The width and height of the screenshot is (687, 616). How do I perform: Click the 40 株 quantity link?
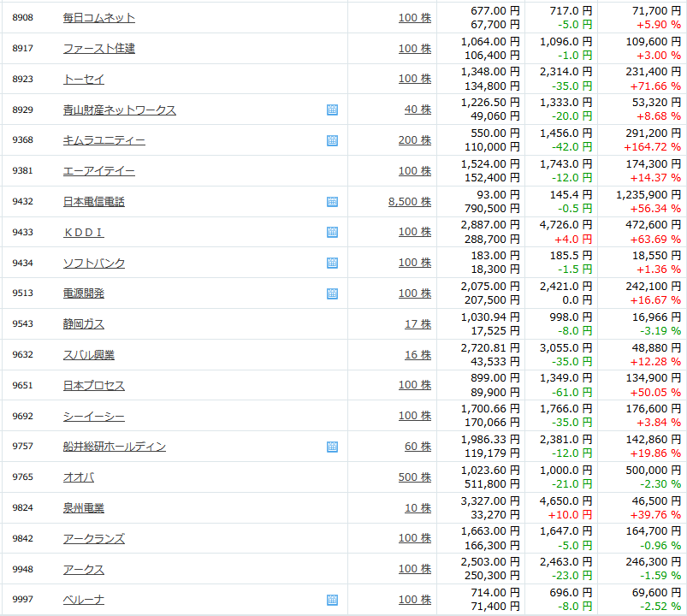(x=418, y=110)
